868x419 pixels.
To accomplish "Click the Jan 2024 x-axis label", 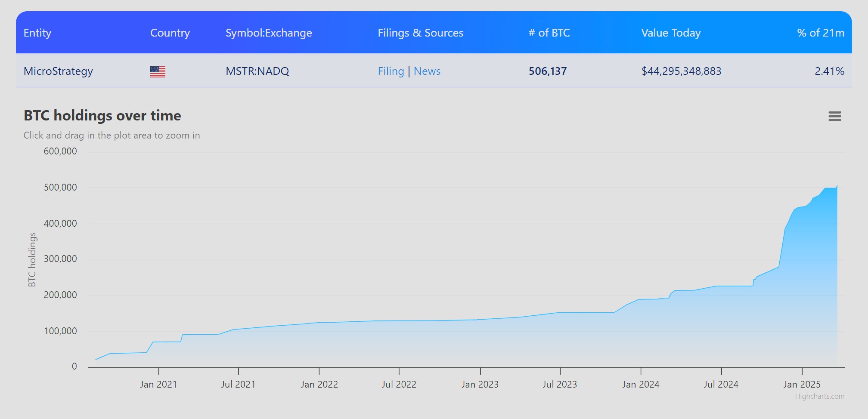I will (641, 384).
